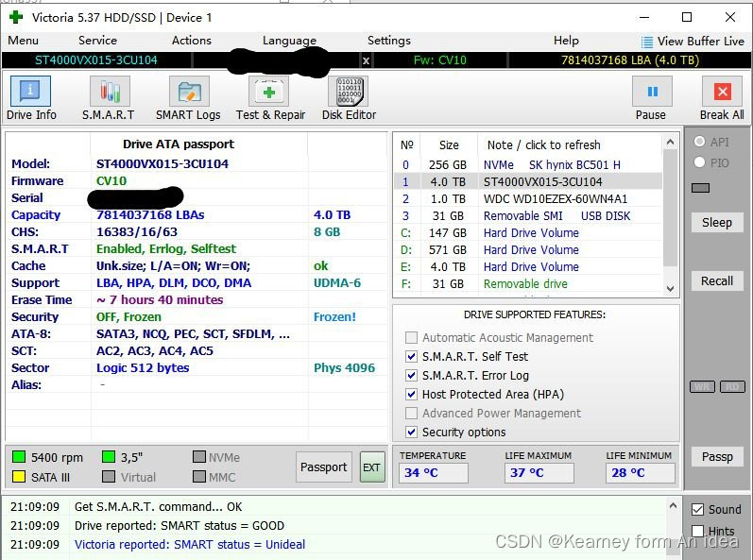Viewport: 753px width, 560px height.
Task: Click the green 3,5" form factor indicator
Action: 109,456
